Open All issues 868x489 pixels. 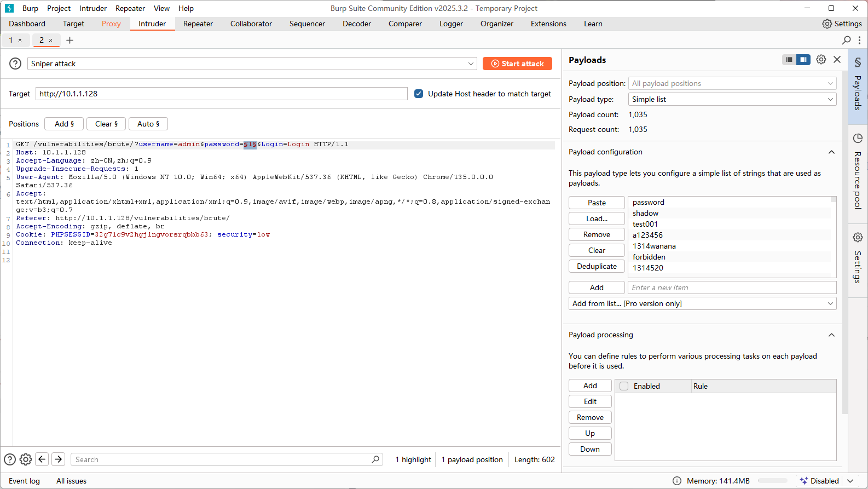pyautogui.click(x=71, y=481)
